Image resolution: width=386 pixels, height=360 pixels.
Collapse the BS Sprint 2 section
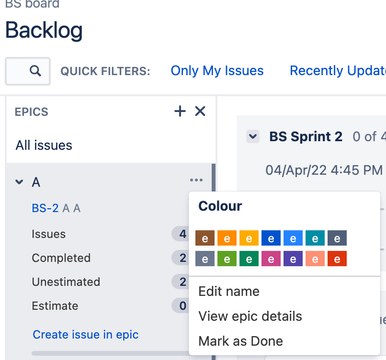[x=253, y=136]
